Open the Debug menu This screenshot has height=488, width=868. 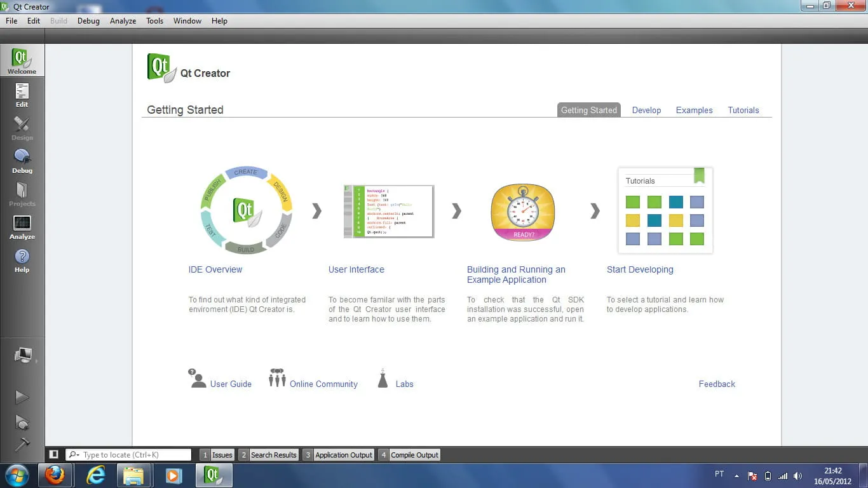pos(88,21)
